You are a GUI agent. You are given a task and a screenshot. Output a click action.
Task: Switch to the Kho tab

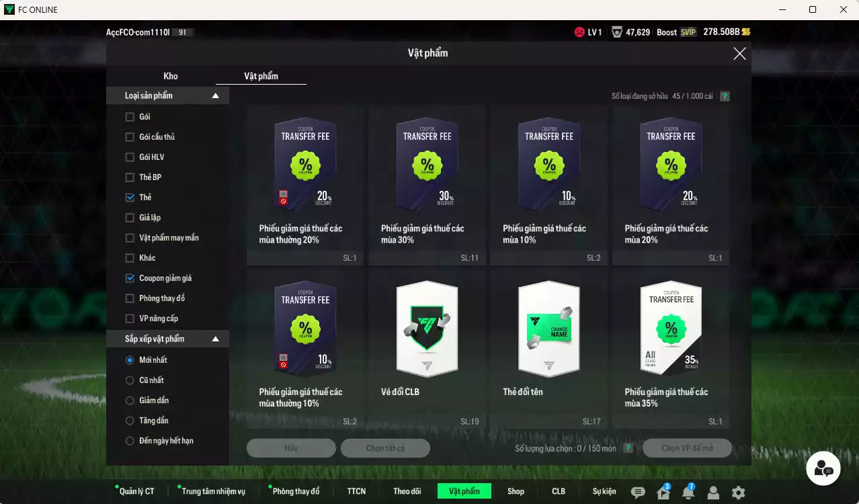[171, 76]
